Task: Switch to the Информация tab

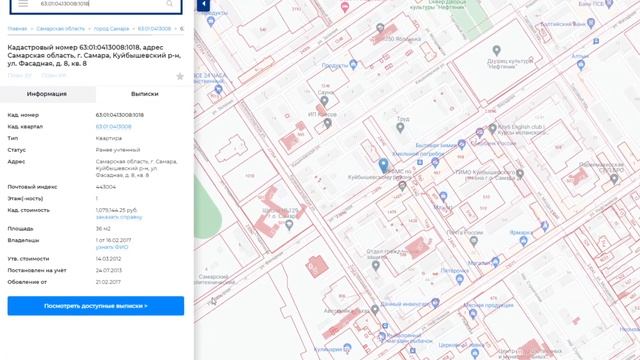Action: coord(47,94)
